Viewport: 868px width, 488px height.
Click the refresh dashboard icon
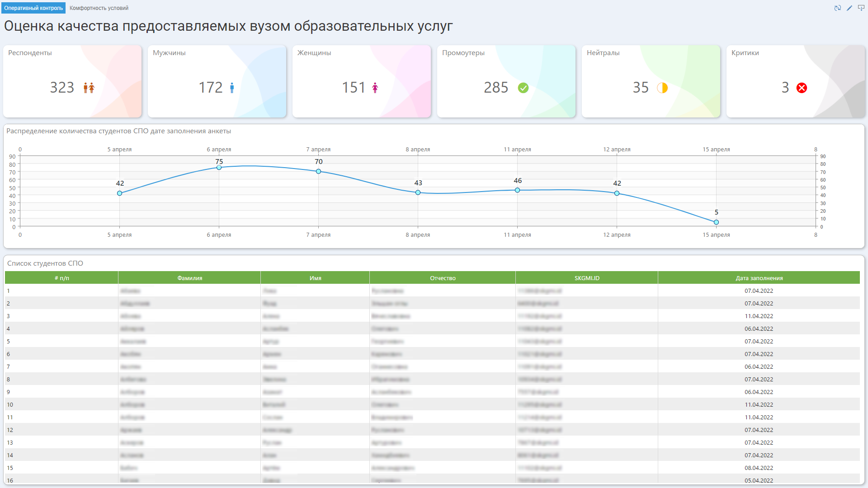tap(838, 8)
